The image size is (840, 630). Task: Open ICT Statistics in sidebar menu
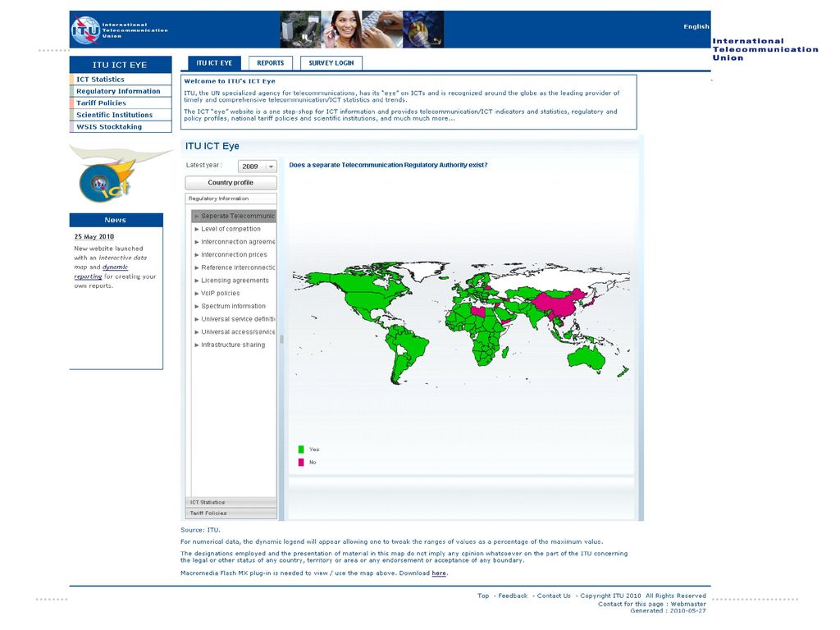(121, 80)
